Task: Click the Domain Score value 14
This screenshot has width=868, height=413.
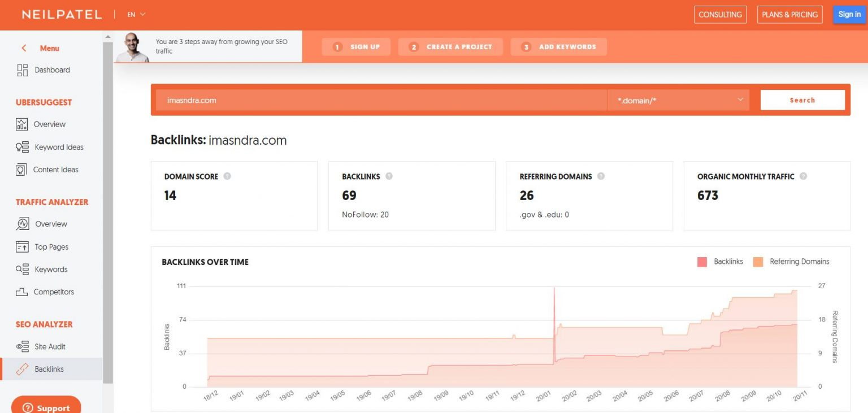Action: (x=170, y=195)
